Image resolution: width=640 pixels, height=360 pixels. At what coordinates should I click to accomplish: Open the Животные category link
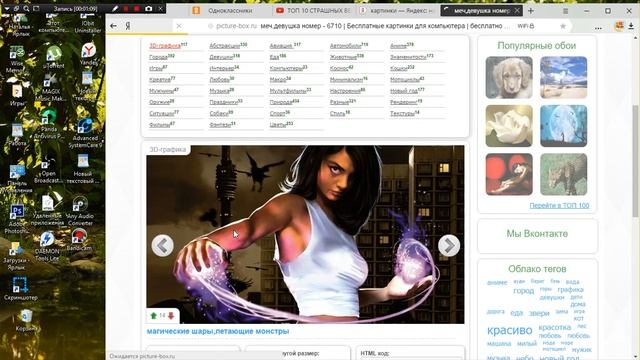click(343, 57)
